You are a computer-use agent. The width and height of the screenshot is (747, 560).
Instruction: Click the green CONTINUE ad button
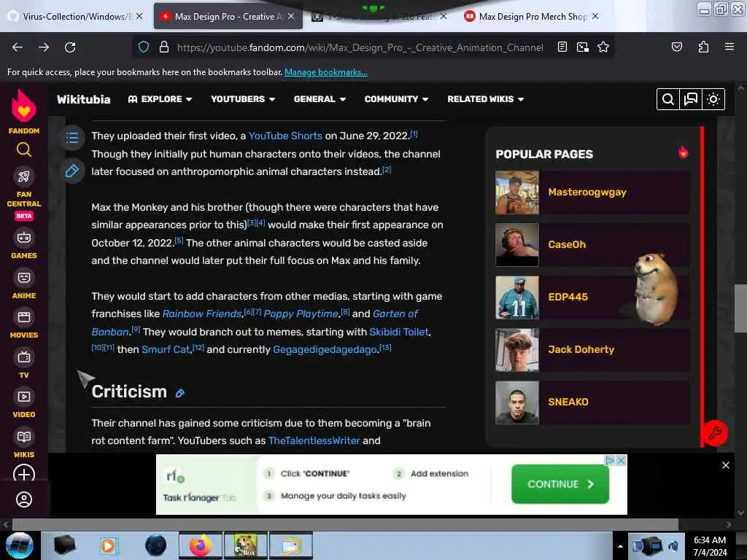(560, 484)
